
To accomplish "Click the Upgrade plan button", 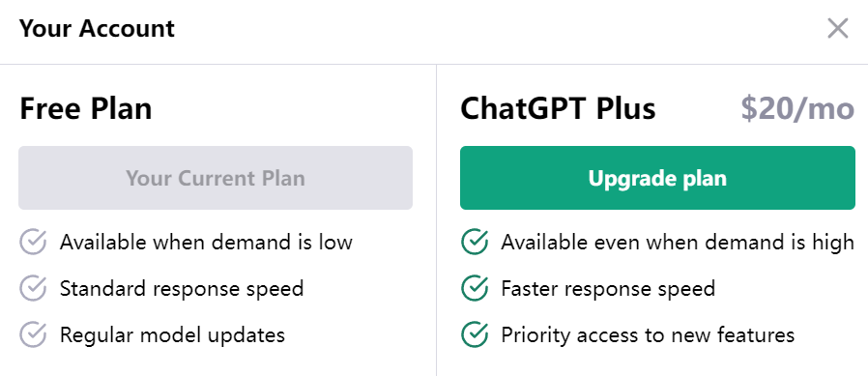I will pyautogui.click(x=657, y=178).
